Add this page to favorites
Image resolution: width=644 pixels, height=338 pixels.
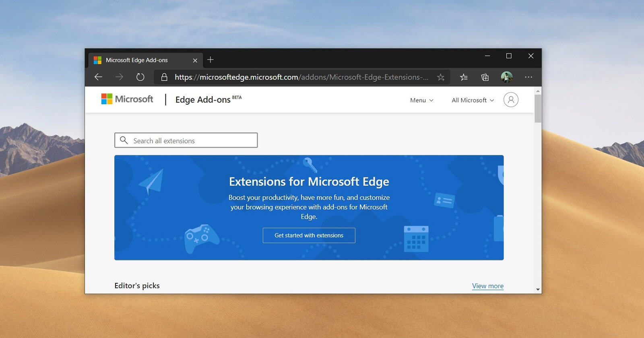coord(441,77)
